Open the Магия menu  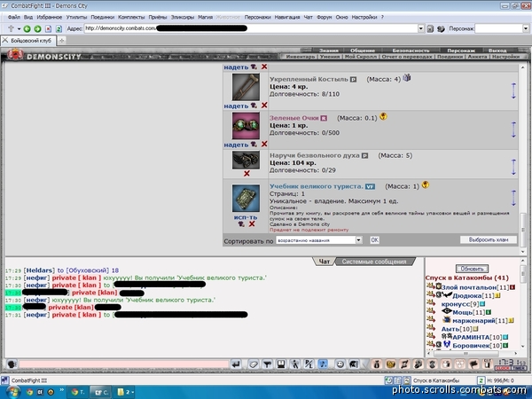click(206, 17)
